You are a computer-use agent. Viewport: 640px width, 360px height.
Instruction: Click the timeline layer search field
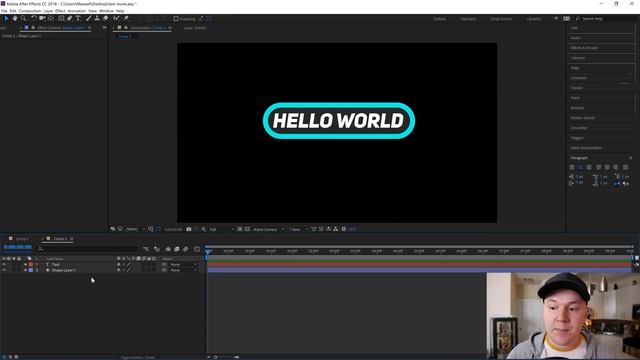[x=87, y=249]
